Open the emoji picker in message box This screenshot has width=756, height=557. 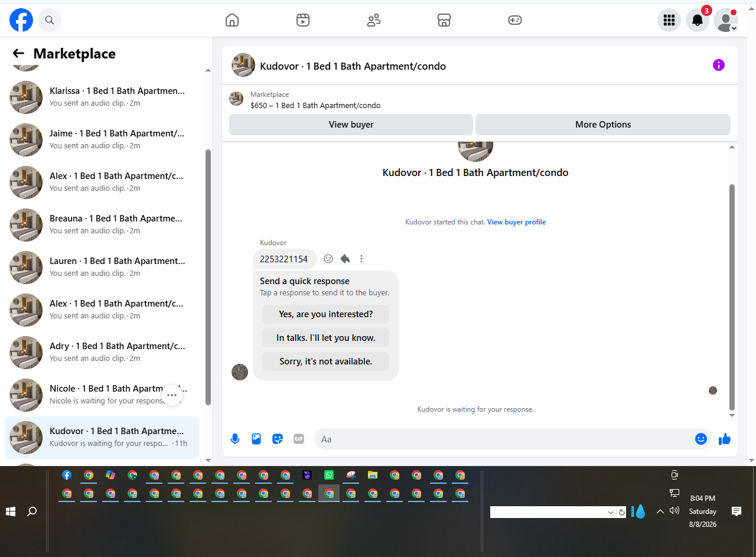(x=701, y=439)
